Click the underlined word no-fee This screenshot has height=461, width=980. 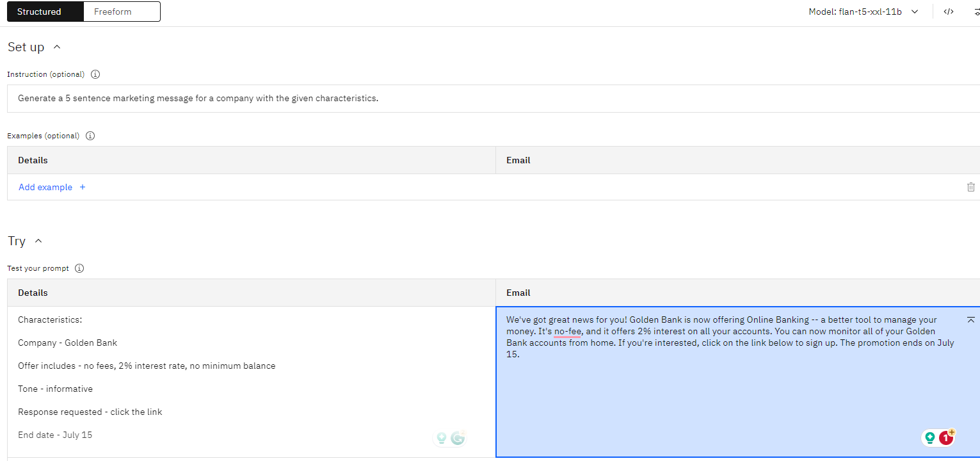pyautogui.click(x=568, y=332)
